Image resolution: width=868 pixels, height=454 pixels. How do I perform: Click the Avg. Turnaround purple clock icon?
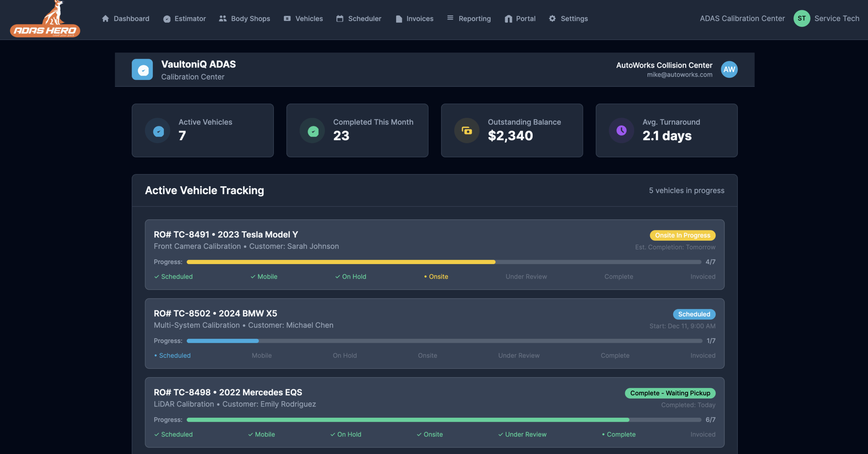tap(621, 131)
